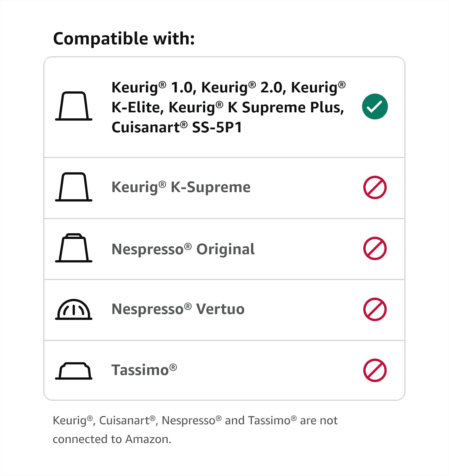Click the red prohibited icon for Nespresso Original

point(375,248)
